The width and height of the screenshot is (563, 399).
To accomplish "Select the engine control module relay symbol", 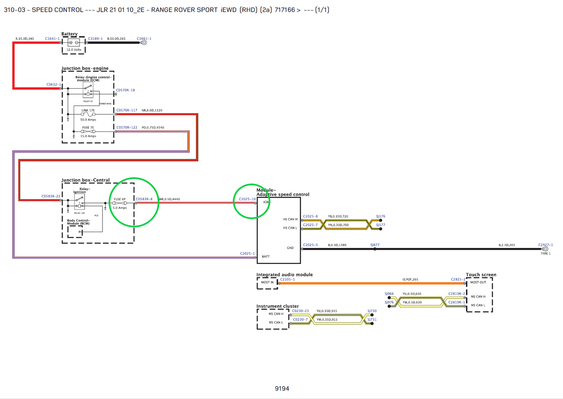I will (x=88, y=90).
